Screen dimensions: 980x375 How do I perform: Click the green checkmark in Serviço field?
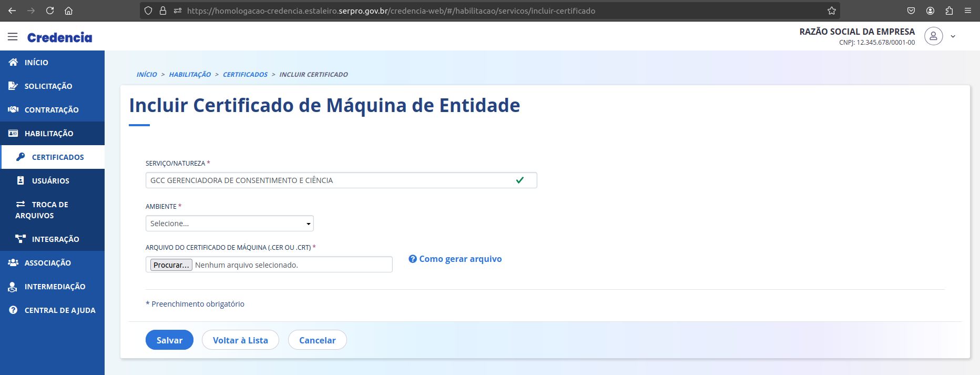tap(520, 180)
